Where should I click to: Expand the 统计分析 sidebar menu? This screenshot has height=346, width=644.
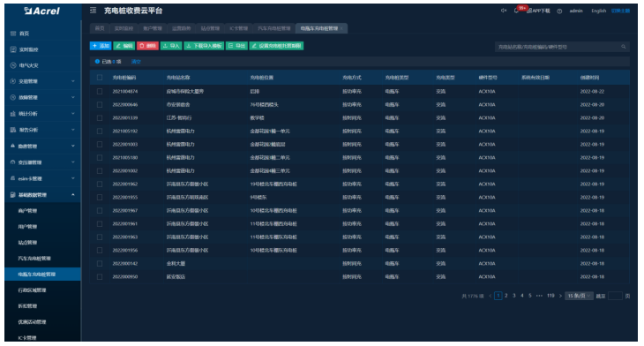tap(42, 113)
